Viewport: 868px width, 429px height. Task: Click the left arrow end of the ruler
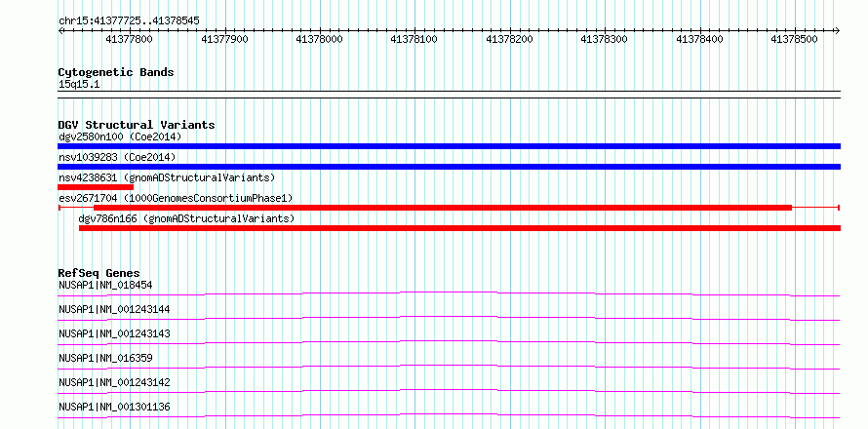point(60,30)
